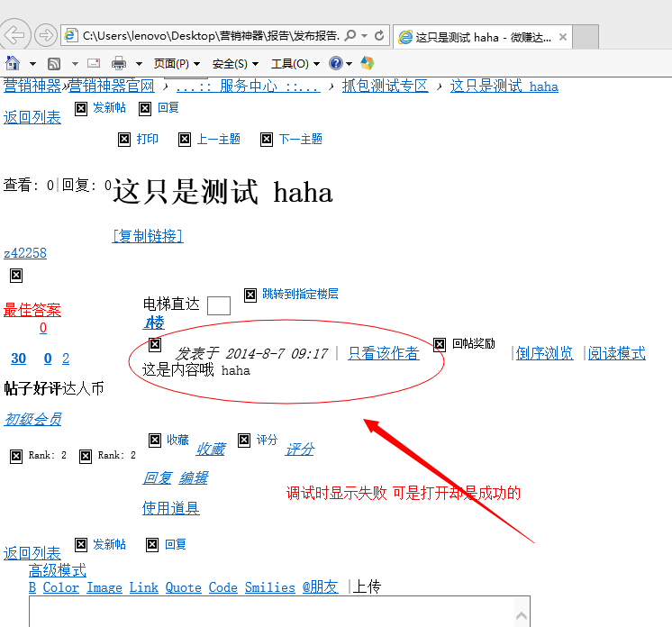Click the printer icon in toolbar

[x=119, y=63]
